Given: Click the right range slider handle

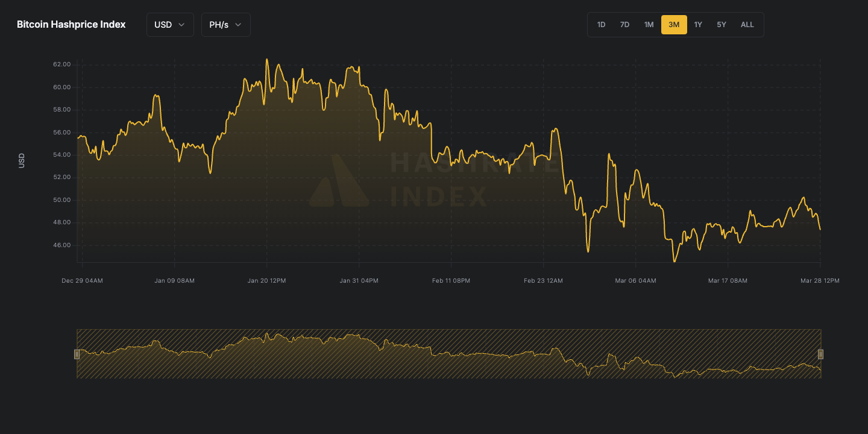Looking at the screenshot, I should pyautogui.click(x=820, y=354).
